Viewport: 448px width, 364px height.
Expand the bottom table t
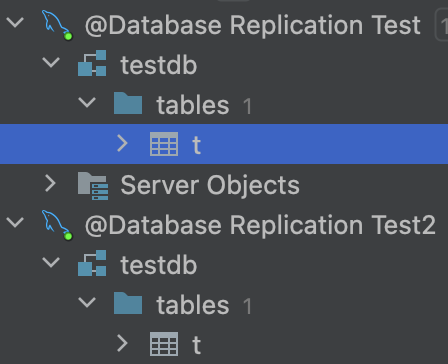122,344
